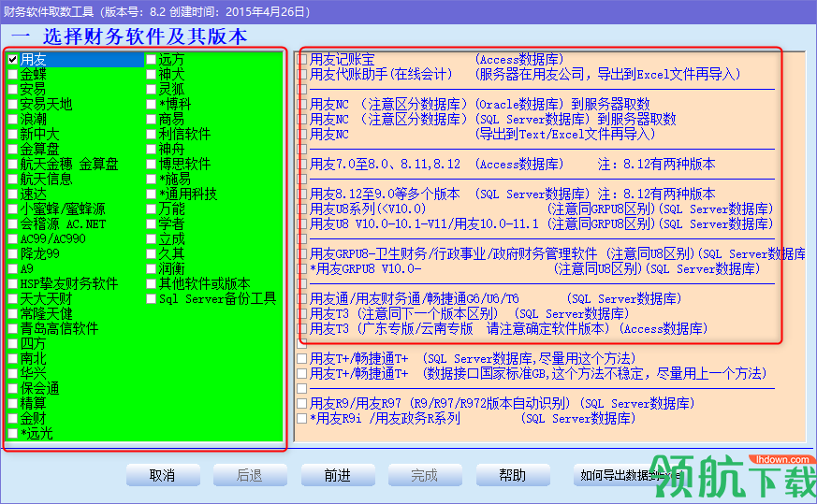Screen dimensions: 817x504
Task: Choose 用友NC Oracle数据库 version
Action: click(x=301, y=104)
